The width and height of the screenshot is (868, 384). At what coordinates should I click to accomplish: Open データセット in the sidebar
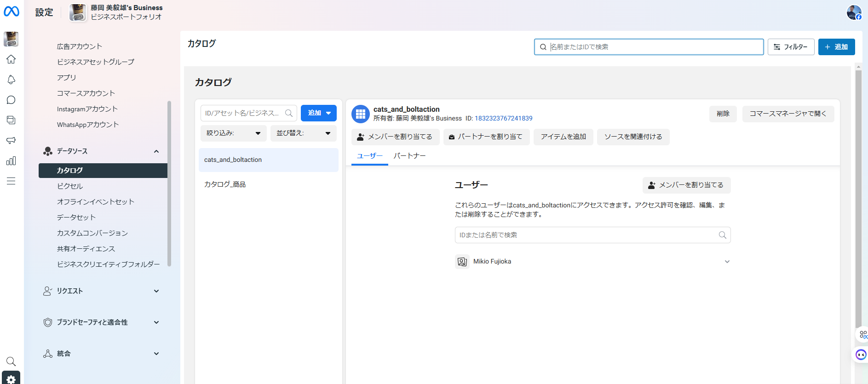[x=76, y=218]
